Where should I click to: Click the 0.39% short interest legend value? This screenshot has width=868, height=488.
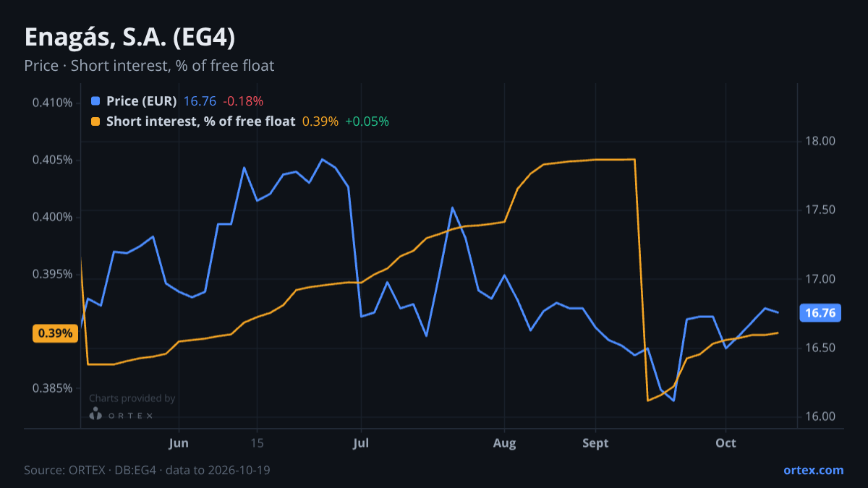click(x=320, y=121)
